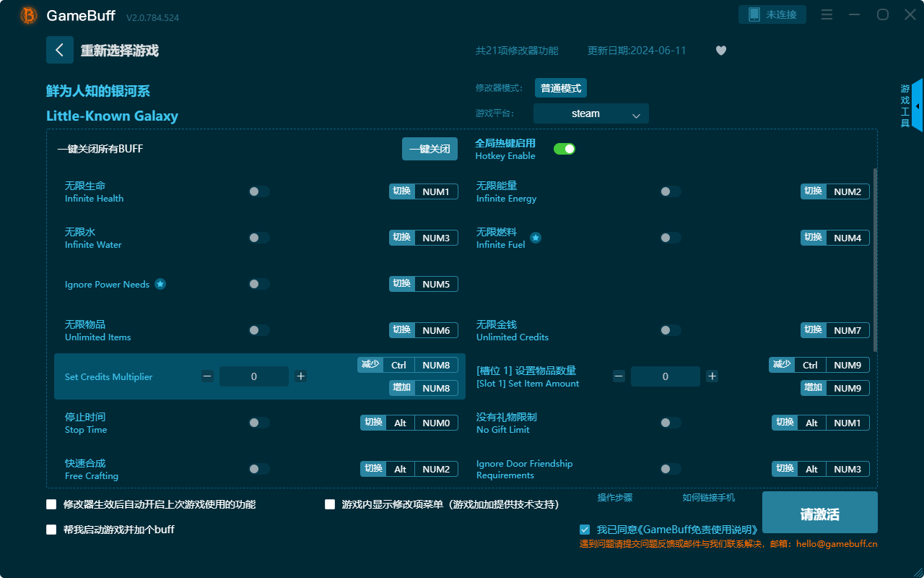Click NUM6 hotkey for Unlimited Items
924x578 pixels.
click(x=436, y=330)
